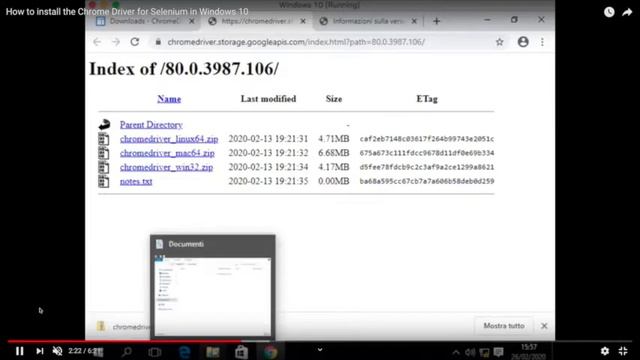The height and width of the screenshot is (360, 640).
Task: Open the video title link
Action: 127,12
